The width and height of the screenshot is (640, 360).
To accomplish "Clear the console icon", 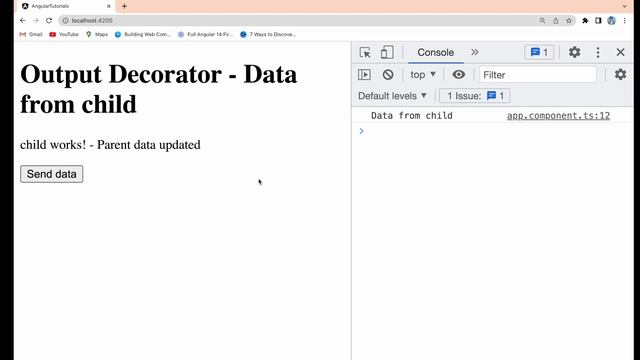I will (388, 75).
